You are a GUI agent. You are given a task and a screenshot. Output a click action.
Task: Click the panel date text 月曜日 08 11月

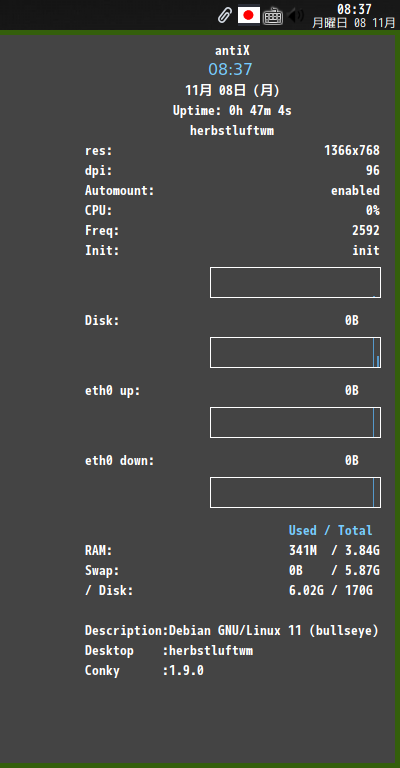click(x=354, y=23)
